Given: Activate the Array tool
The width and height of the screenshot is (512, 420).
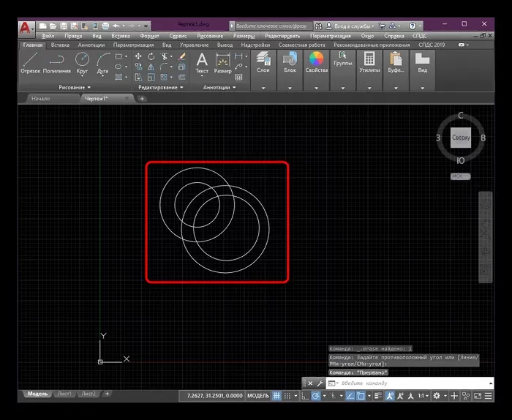Looking at the screenshot, I should click(164, 78).
